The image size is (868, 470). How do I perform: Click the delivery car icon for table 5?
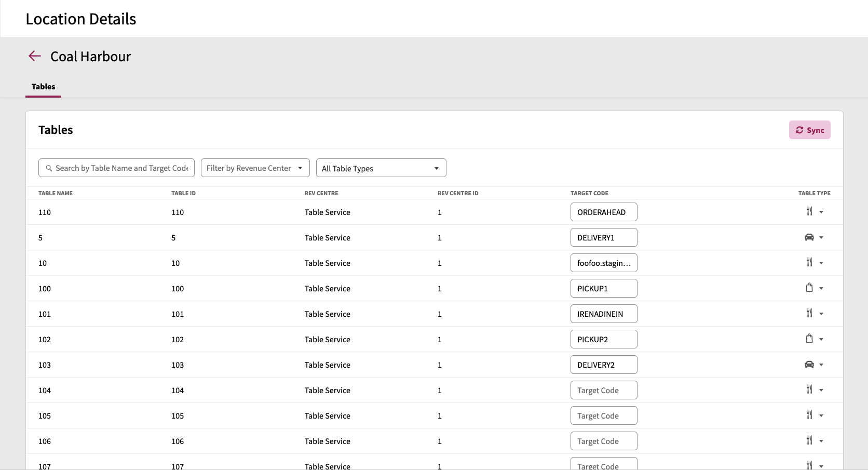[809, 237]
